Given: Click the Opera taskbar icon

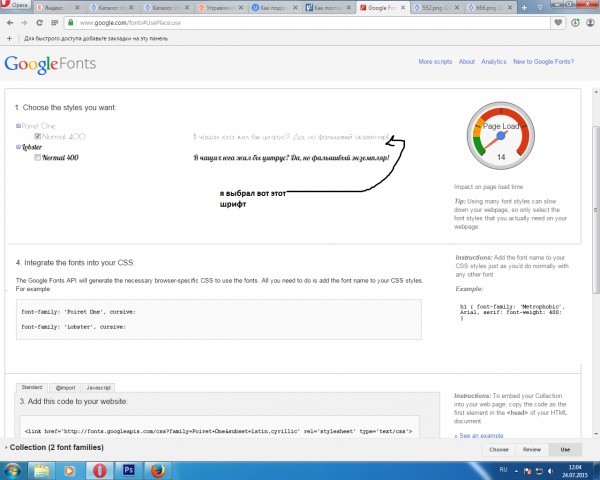Looking at the screenshot, I should (x=99, y=470).
